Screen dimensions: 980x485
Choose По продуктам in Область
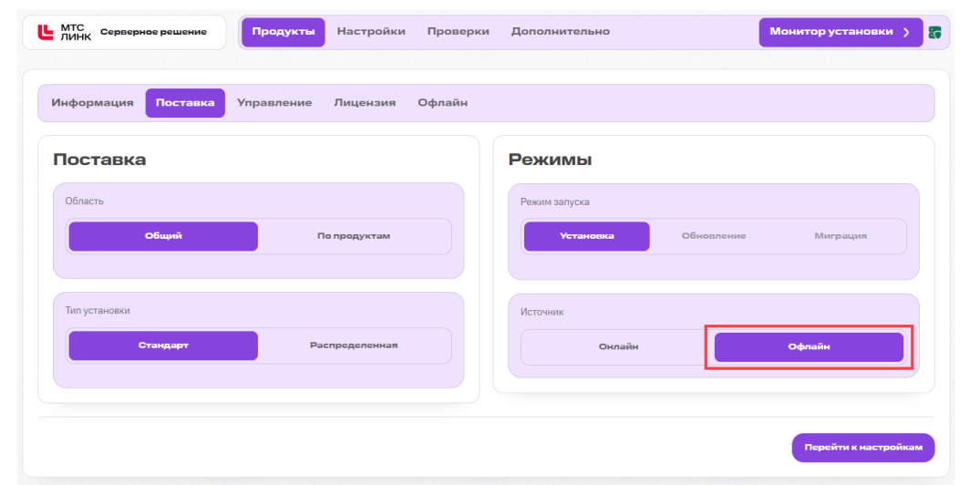(354, 236)
